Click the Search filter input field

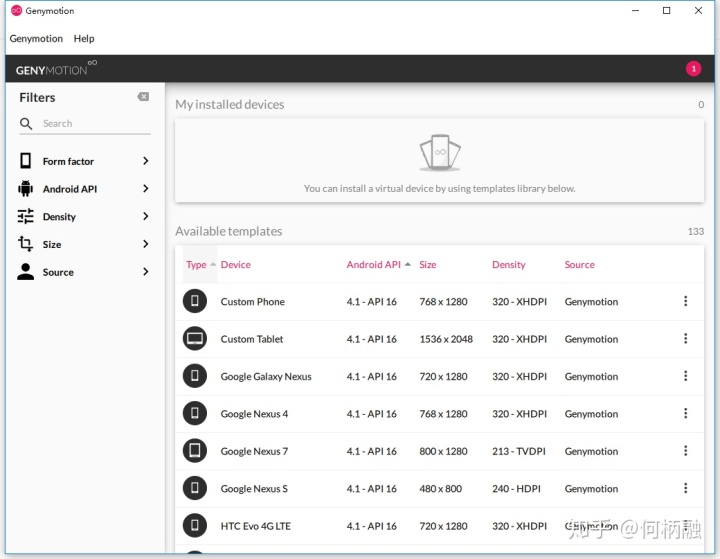pyautogui.click(x=96, y=123)
